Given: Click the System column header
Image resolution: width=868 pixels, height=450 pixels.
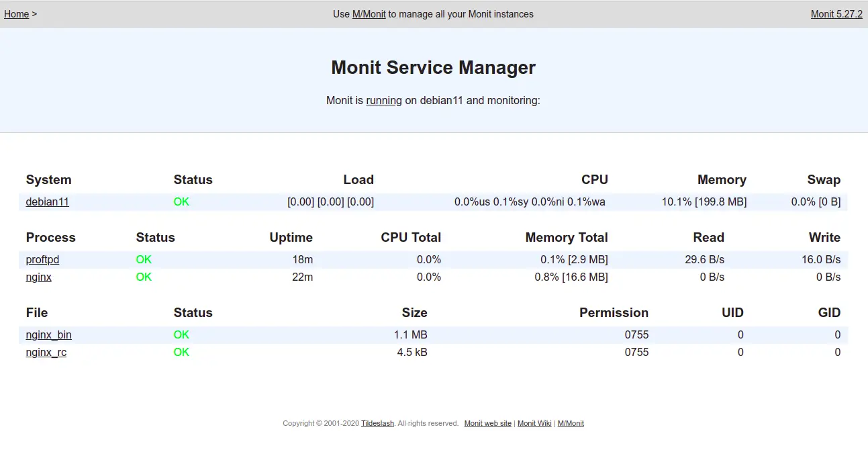Looking at the screenshot, I should 49,179.
